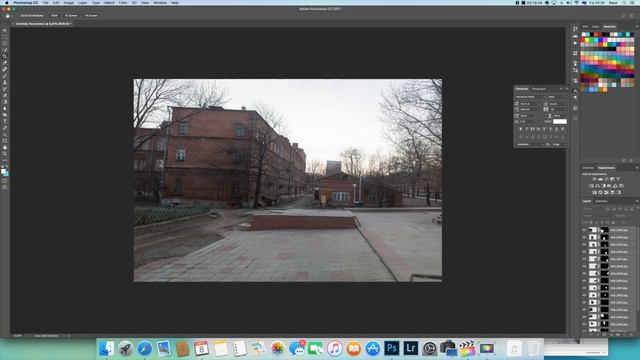Click the 100% zoom button in options bar
Image resolution: width=640 pixels, height=360 pixels.
click(54, 16)
